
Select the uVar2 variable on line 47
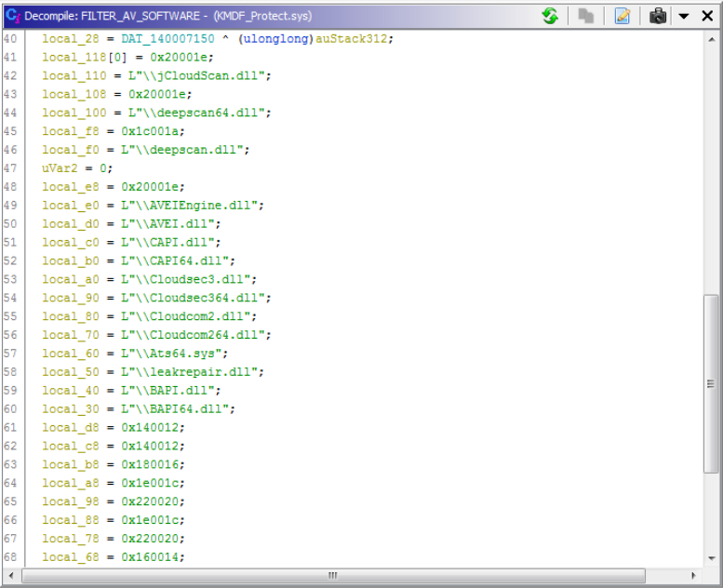(60, 168)
